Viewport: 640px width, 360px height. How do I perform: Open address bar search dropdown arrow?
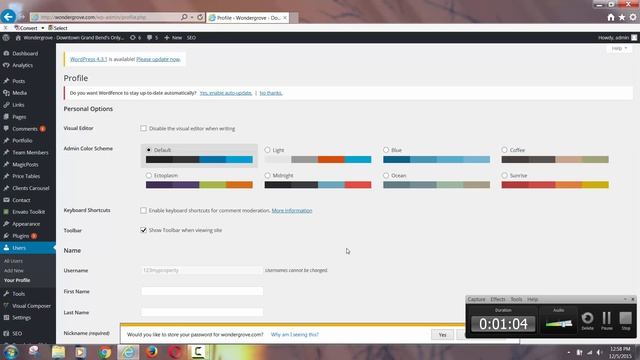(192, 17)
